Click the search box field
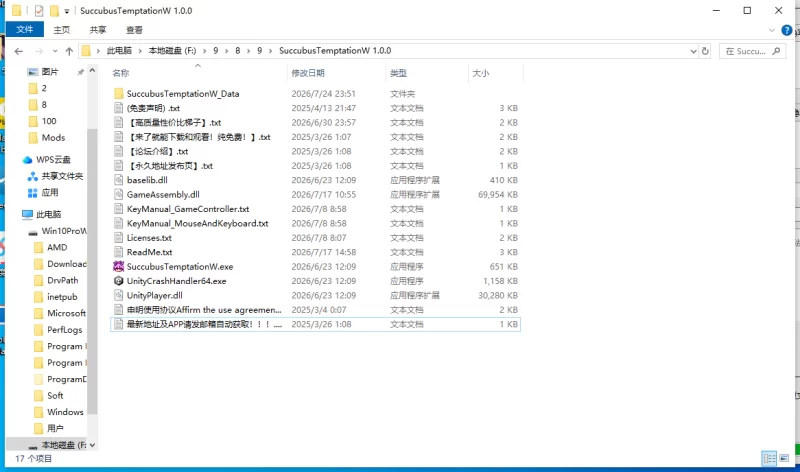800x472 pixels. click(x=752, y=51)
